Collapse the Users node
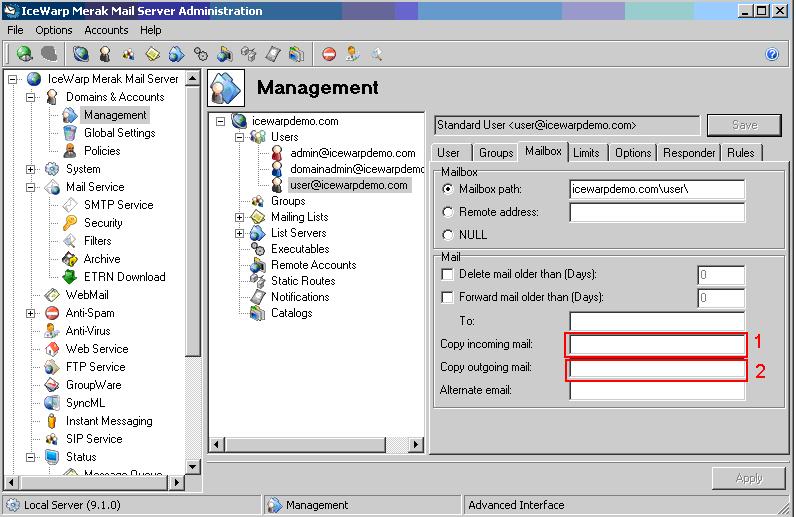The height and width of the screenshot is (517, 796). click(239, 137)
